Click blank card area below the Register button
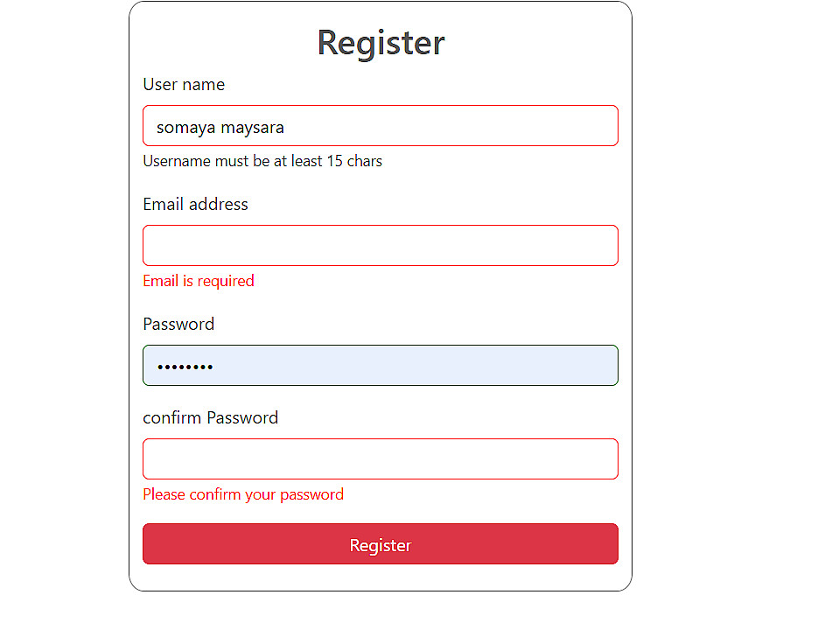The height and width of the screenshot is (644, 825). 380,577
